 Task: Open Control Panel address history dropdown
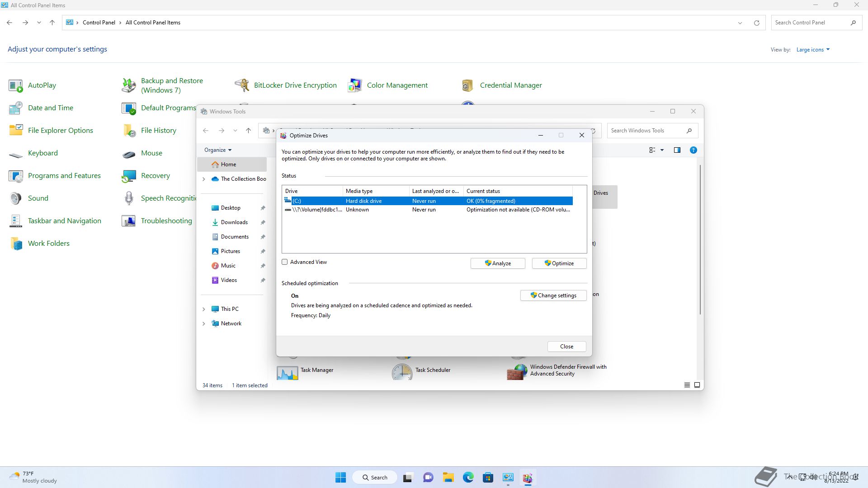point(740,23)
